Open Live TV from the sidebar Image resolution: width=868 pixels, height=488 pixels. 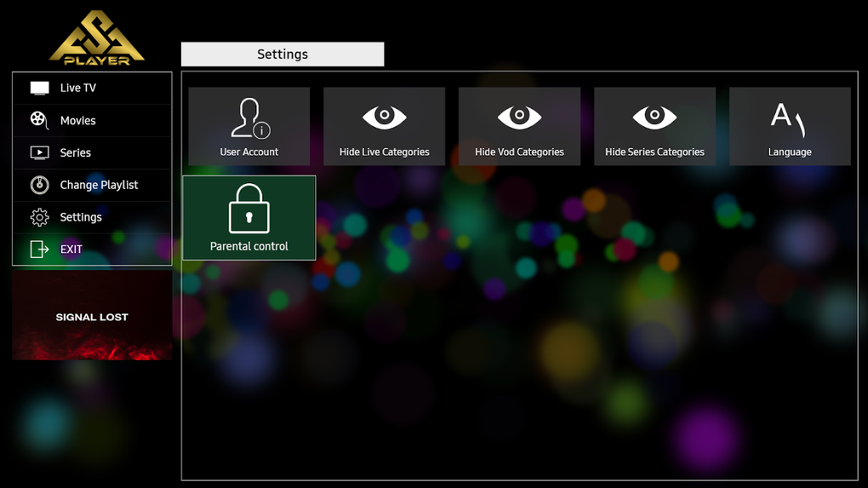pyautogui.click(x=92, y=88)
